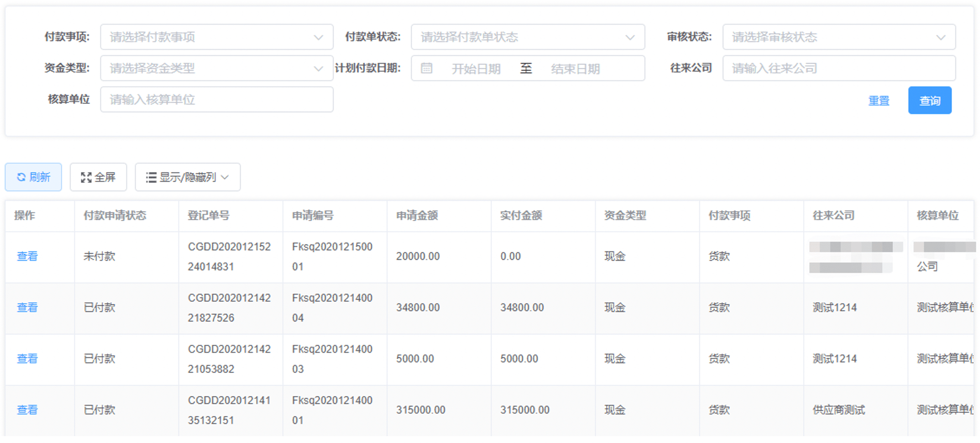Expand the 显示/隐藏列 column menu
This screenshot has width=980, height=443.
pyautogui.click(x=188, y=177)
